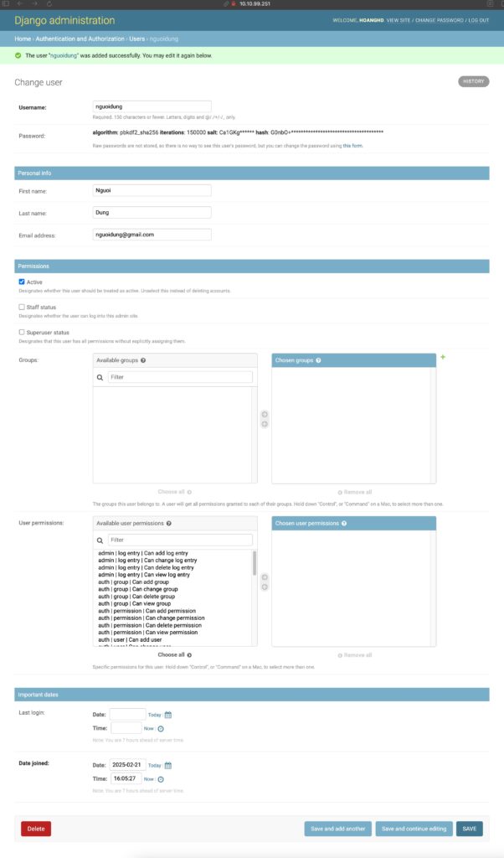Enable the Staff status checkbox

click(22, 307)
